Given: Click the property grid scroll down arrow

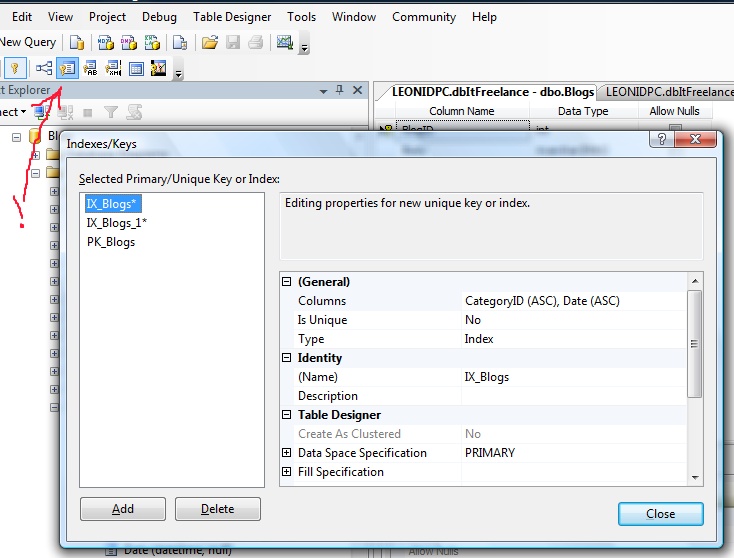Looking at the screenshot, I should pos(695,477).
